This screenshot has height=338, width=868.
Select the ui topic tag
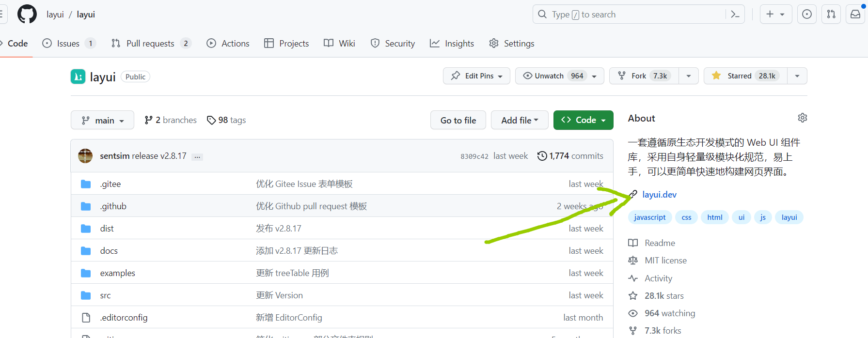(742, 217)
